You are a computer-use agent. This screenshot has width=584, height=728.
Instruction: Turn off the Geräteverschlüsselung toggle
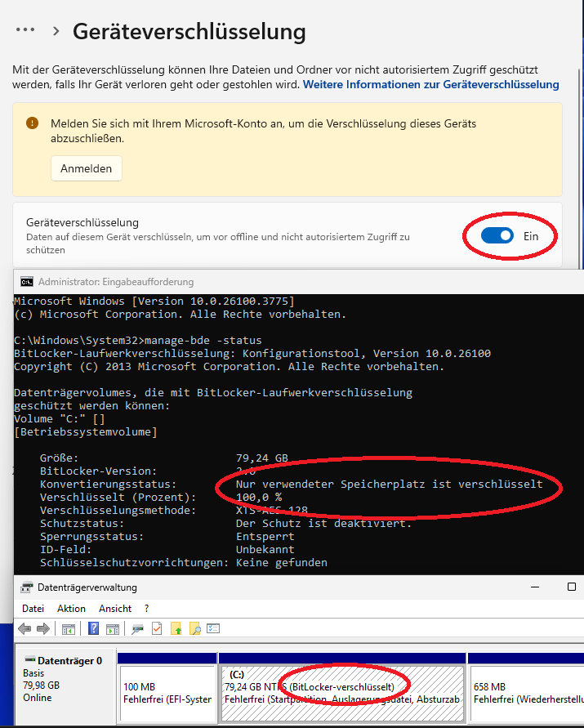click(x=497, y=236)
